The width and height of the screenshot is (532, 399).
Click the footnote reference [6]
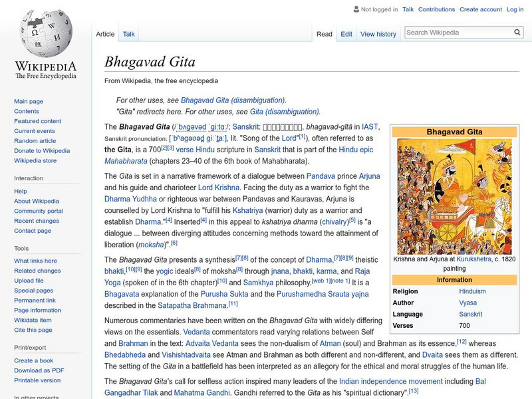pos(174,243)
